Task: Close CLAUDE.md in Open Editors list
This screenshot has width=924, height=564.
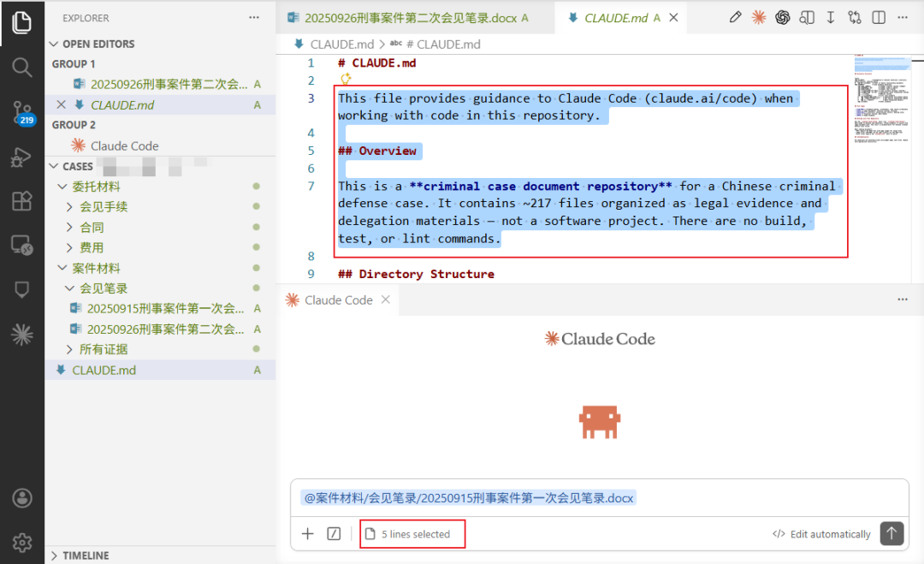Action: coord(61,104)
